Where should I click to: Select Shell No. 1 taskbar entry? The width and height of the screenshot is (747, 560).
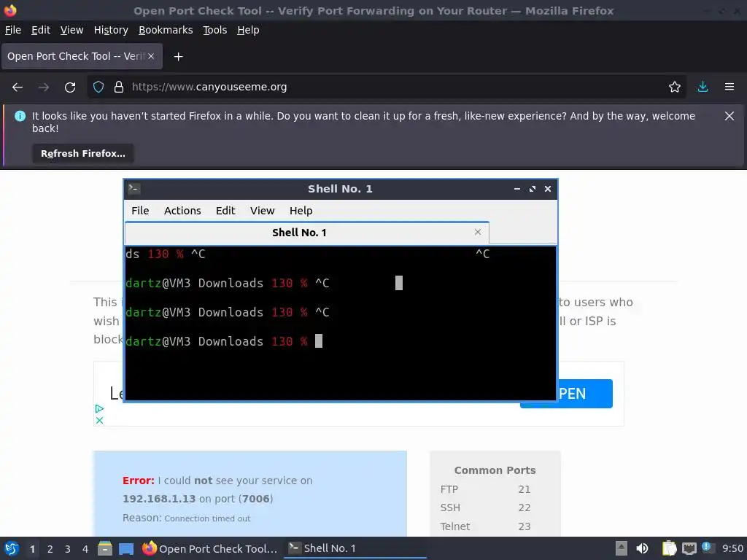[355, 548]
